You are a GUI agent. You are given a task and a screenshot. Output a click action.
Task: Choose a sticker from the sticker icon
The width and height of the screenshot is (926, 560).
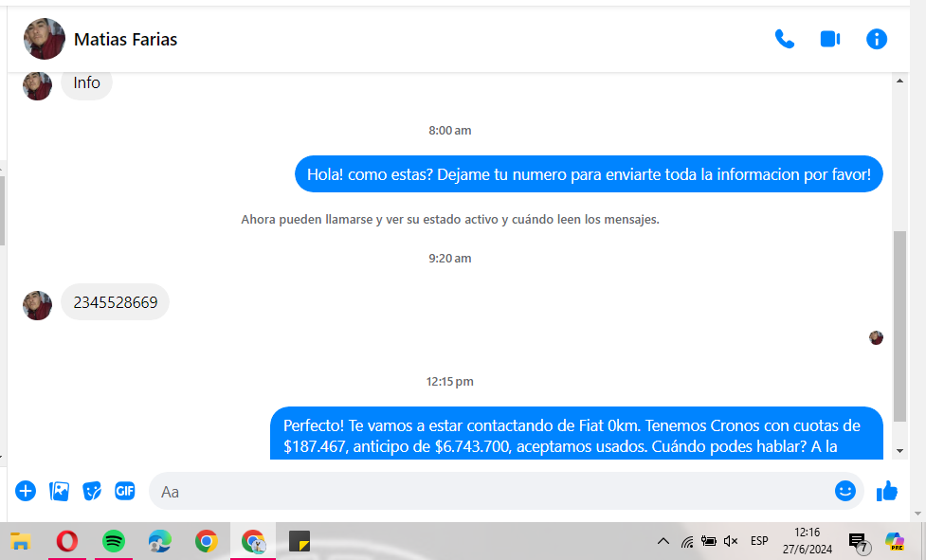92,491
